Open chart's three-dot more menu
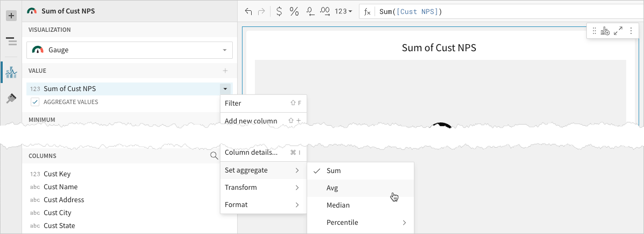Viewport: 644px width, 234px height. 631,31
